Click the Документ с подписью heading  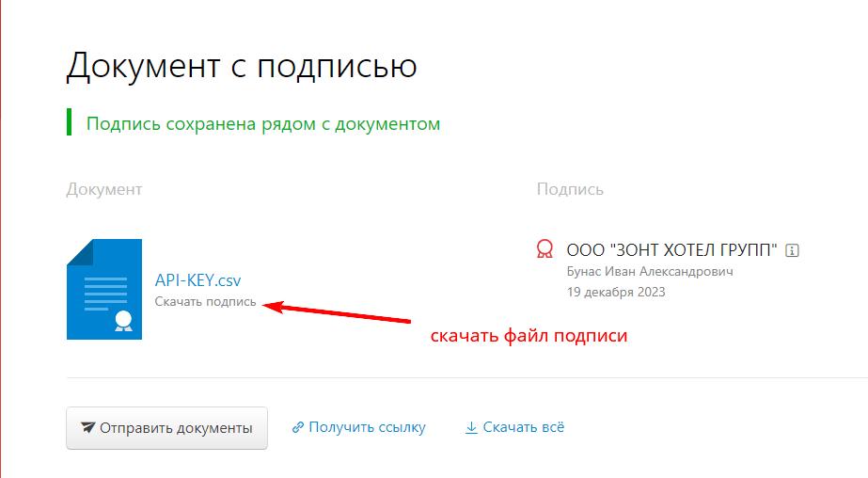[242, 66]
